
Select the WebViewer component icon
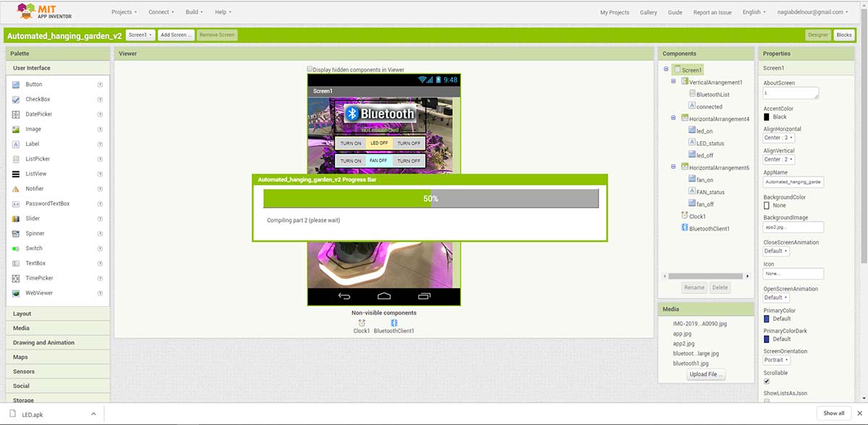coord(17,293)
